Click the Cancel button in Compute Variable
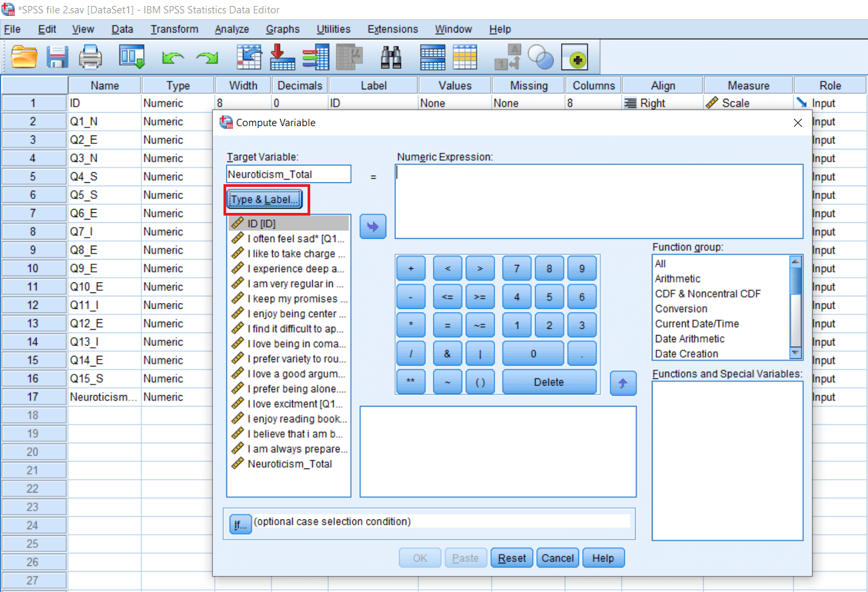The width and height of the screenshot is (868, 592). point(557,558)
